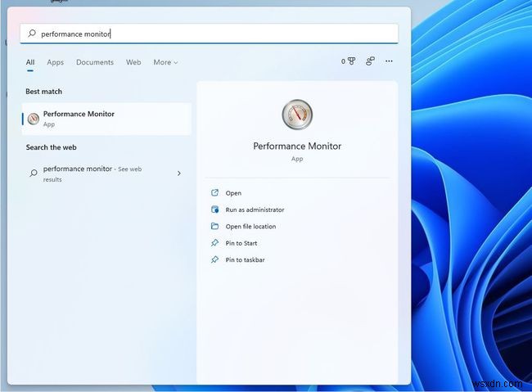Select Open file location
Image resolution: width=532 pixels, height=392 pixels.
point(250,227)
